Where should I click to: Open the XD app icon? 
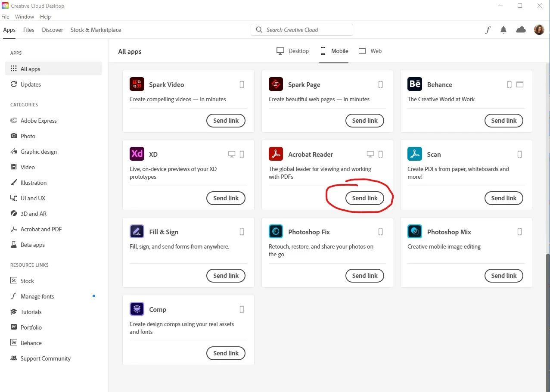coord(137,154)
